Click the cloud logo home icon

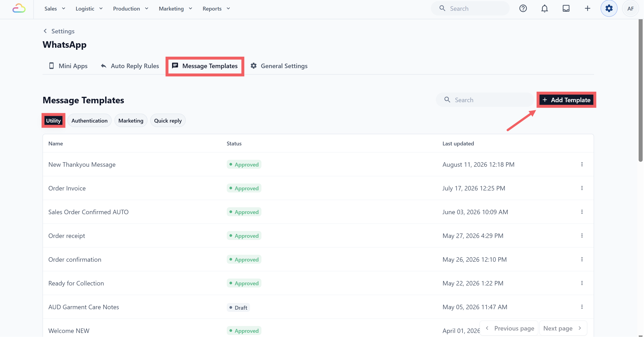click(x=19, y=9)
